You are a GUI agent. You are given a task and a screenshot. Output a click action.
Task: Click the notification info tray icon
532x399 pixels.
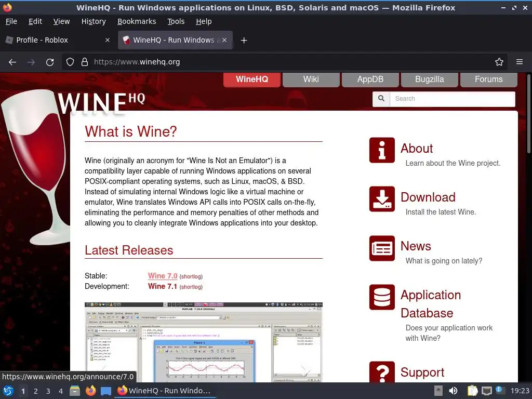tap(499, 390)
